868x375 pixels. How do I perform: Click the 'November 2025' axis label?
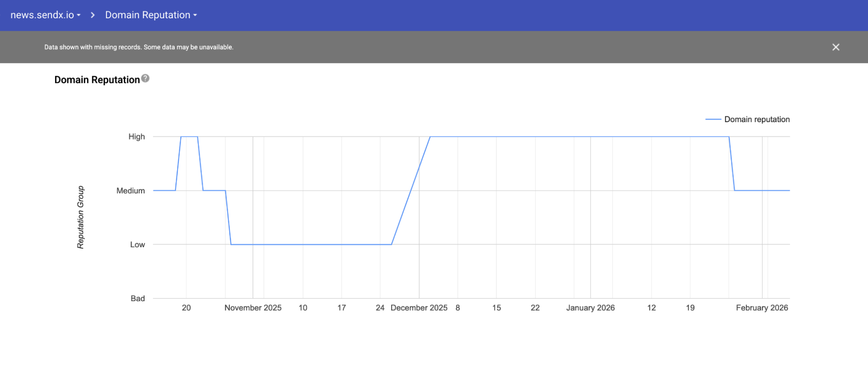(253, 308)
